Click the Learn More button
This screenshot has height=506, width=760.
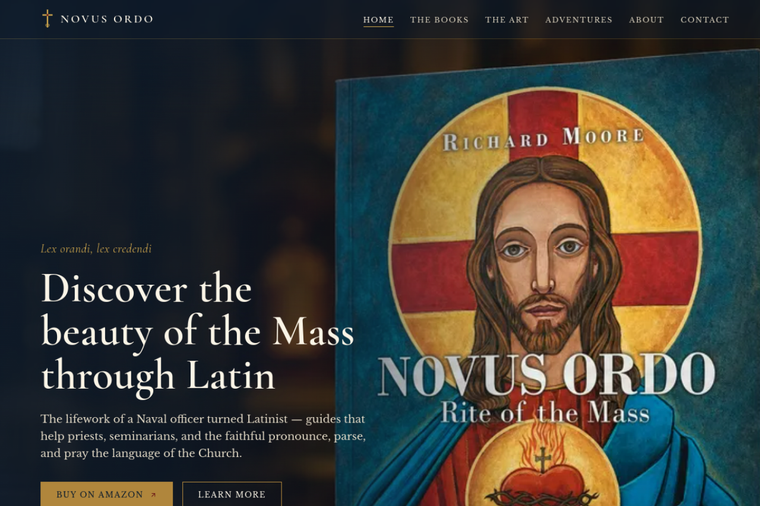(x=232, y=494)
